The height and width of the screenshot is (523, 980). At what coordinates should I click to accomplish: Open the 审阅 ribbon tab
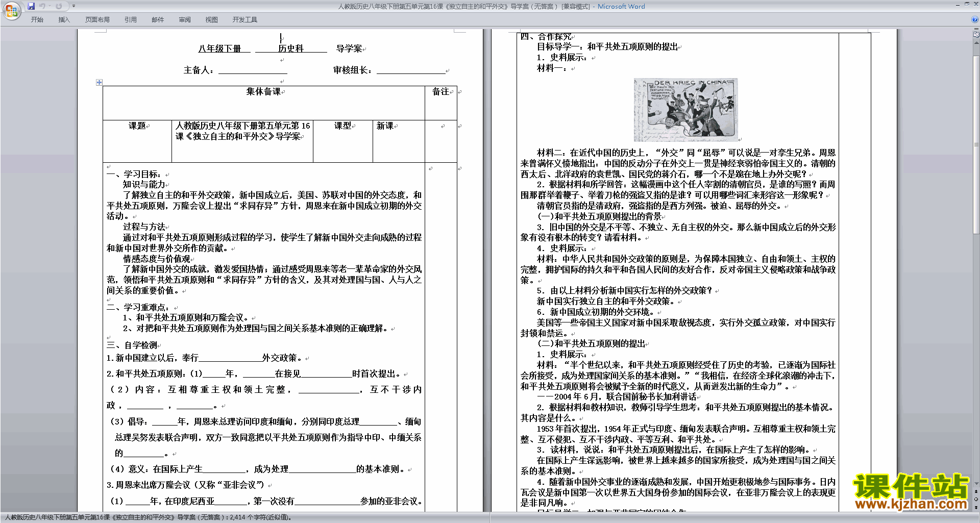click(185, 20)
